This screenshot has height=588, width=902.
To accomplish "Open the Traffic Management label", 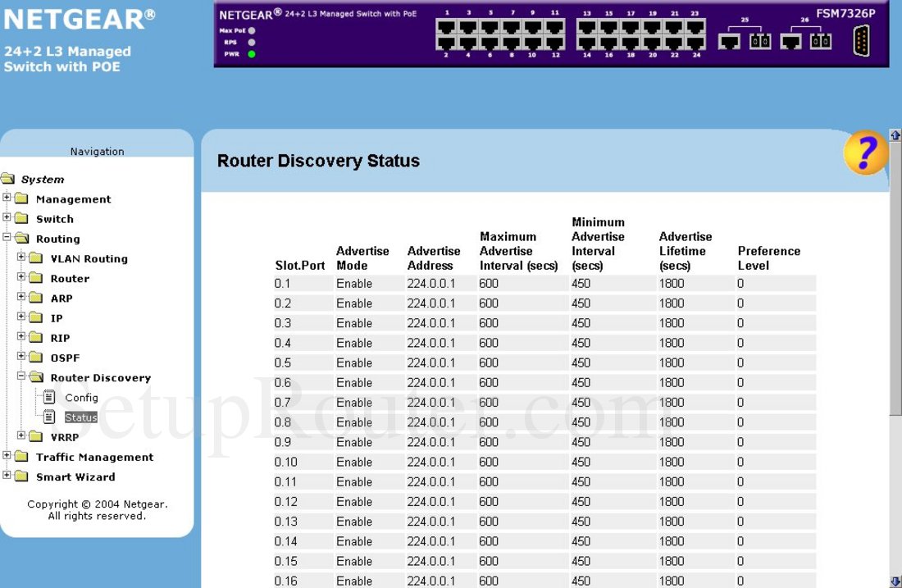I will click(x=94, y=458).
